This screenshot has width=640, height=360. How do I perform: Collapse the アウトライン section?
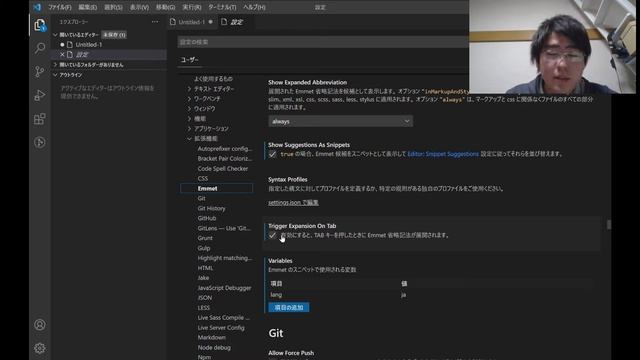point(55,75)
